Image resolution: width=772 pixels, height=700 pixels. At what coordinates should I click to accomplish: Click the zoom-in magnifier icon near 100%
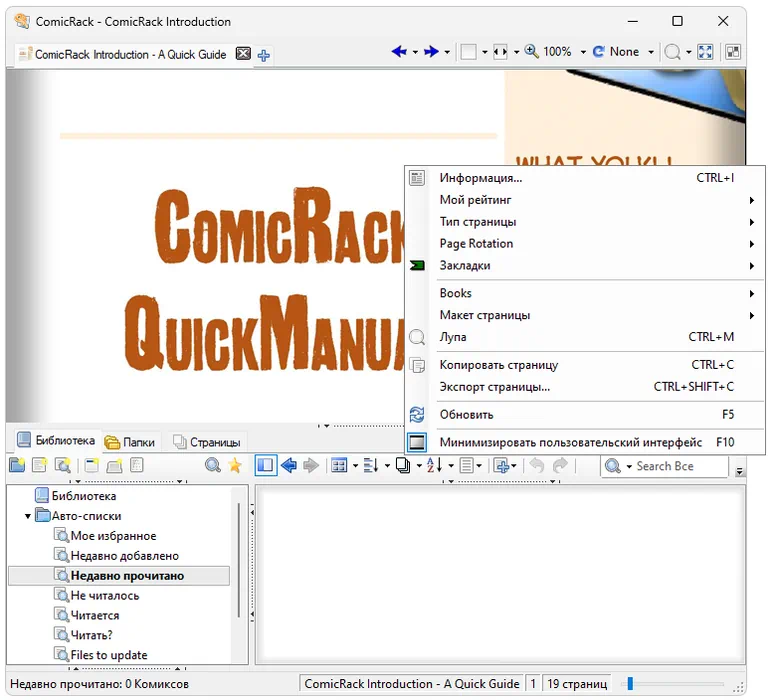tap(531, 51)
